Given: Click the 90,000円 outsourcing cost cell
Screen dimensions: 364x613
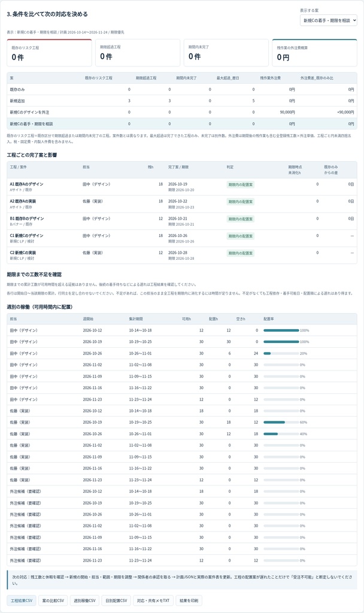Looking at the screenshot, I should click(x=287, y=112).
